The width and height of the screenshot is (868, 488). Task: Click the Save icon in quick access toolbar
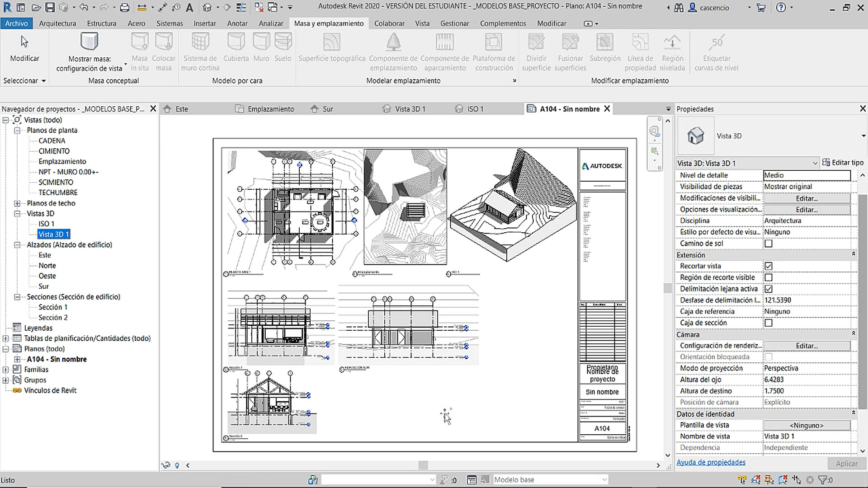[x=50, y=7]
